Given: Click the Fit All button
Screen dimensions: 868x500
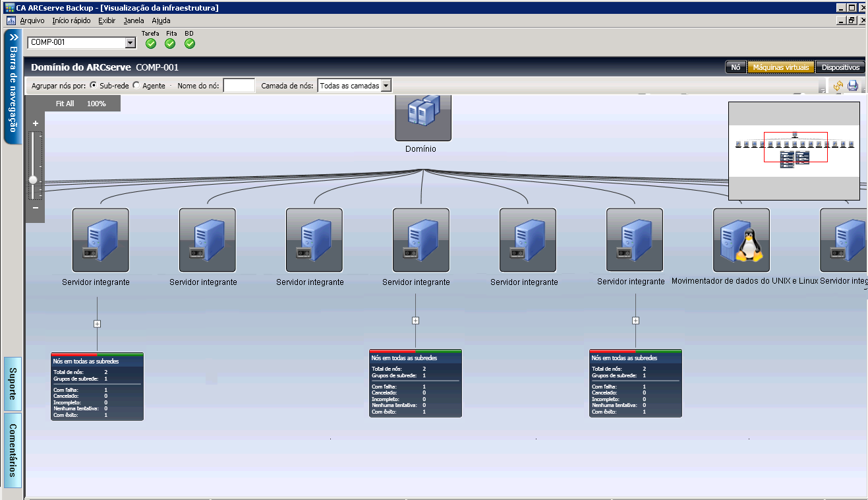Looking at the screenshot, I should click(x=65, y=104).
